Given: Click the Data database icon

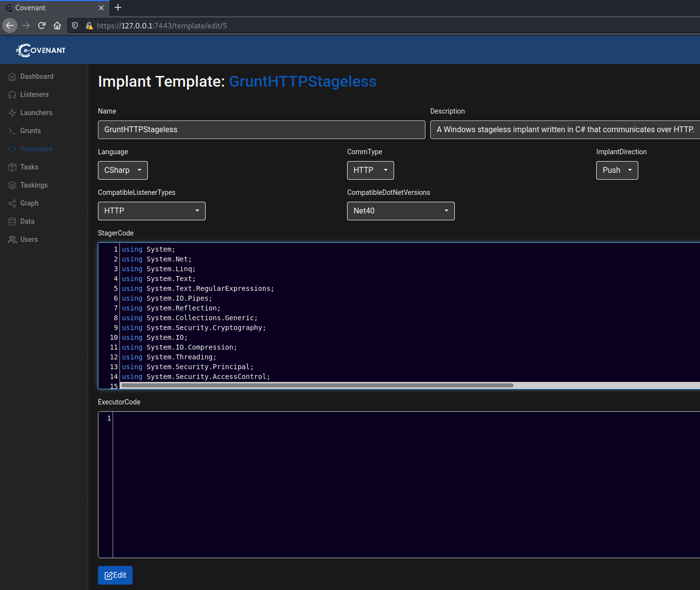Looking at the screenshot, I should pyautogui.click(x=12, y=222).
